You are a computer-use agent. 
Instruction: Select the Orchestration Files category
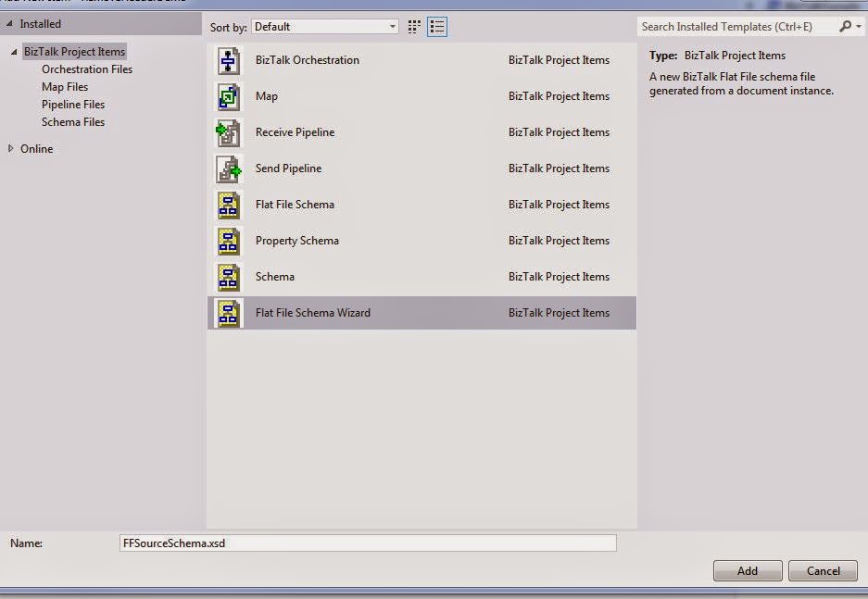click(x=86, y=69)
